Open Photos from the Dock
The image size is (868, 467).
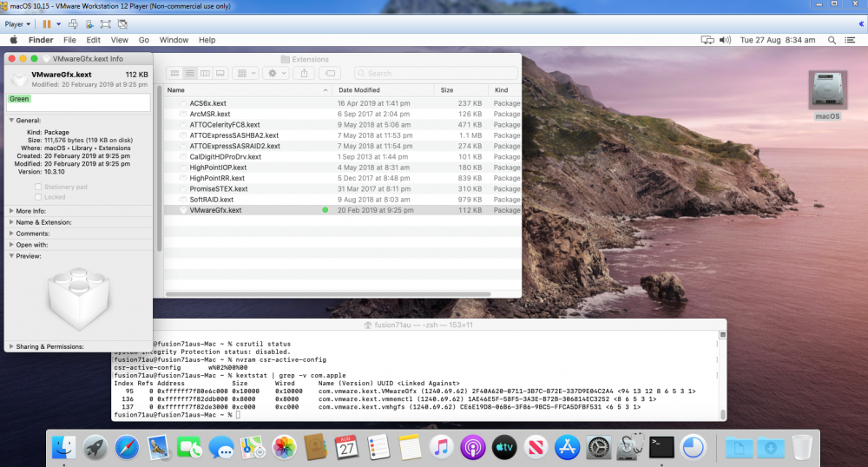[284, 447]
